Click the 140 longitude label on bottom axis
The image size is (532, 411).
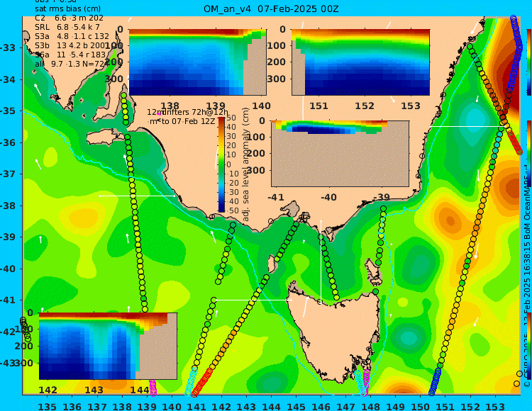coord(172,406)
